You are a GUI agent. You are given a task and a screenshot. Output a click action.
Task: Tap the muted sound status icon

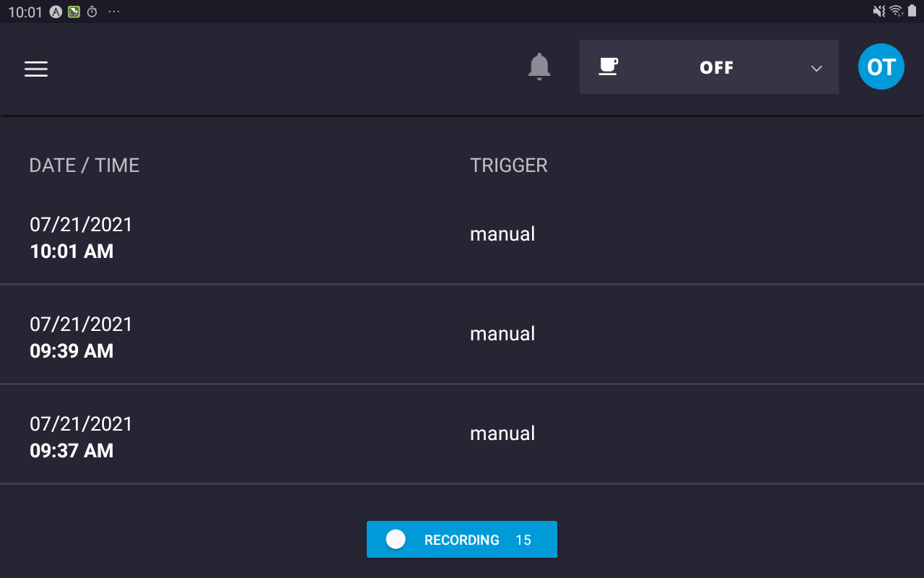pyautogui.click(x=879, y=11)
